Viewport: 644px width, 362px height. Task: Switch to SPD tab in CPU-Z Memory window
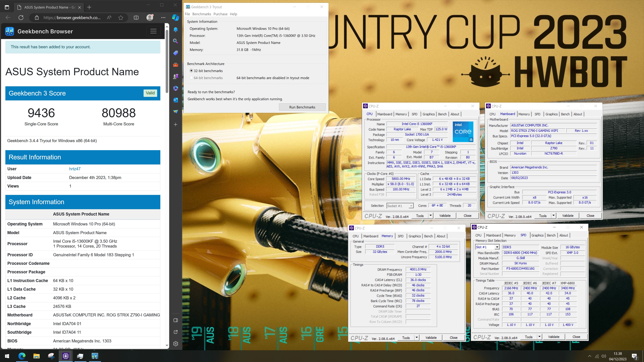coord(400,236)
